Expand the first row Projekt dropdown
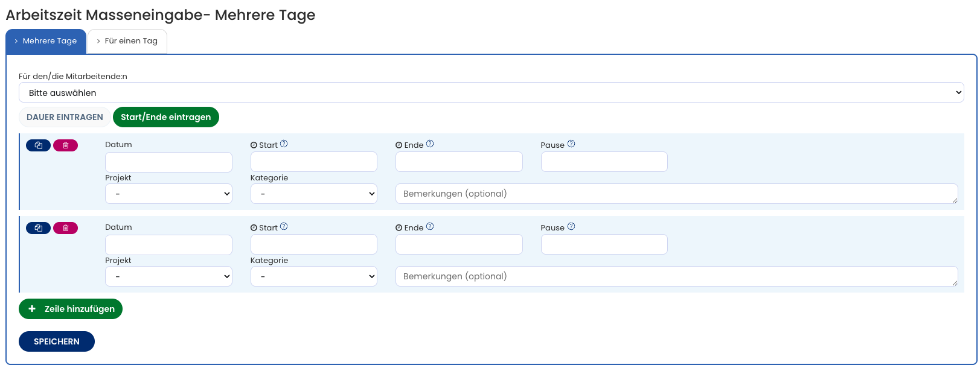Image resolution: width=980 pixels, height=371 pixels. click(x=168, y=194)
